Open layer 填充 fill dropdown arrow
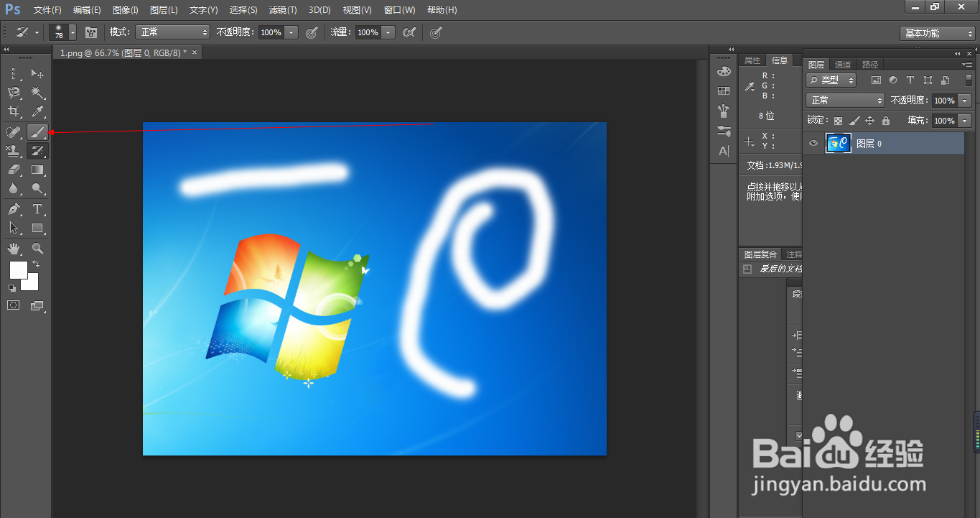The width and height of the screenshot is (980, 518). (x=964, y=121)
